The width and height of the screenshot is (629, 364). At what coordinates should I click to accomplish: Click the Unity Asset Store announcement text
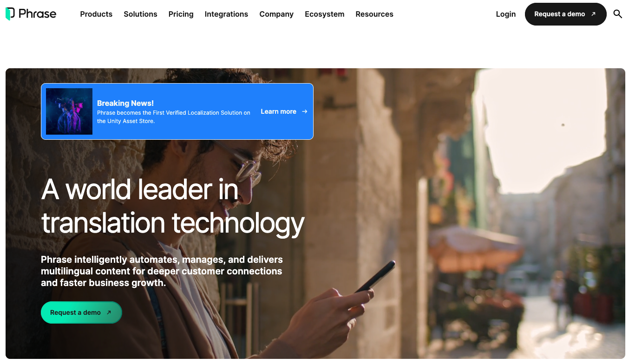coord(174,117)
